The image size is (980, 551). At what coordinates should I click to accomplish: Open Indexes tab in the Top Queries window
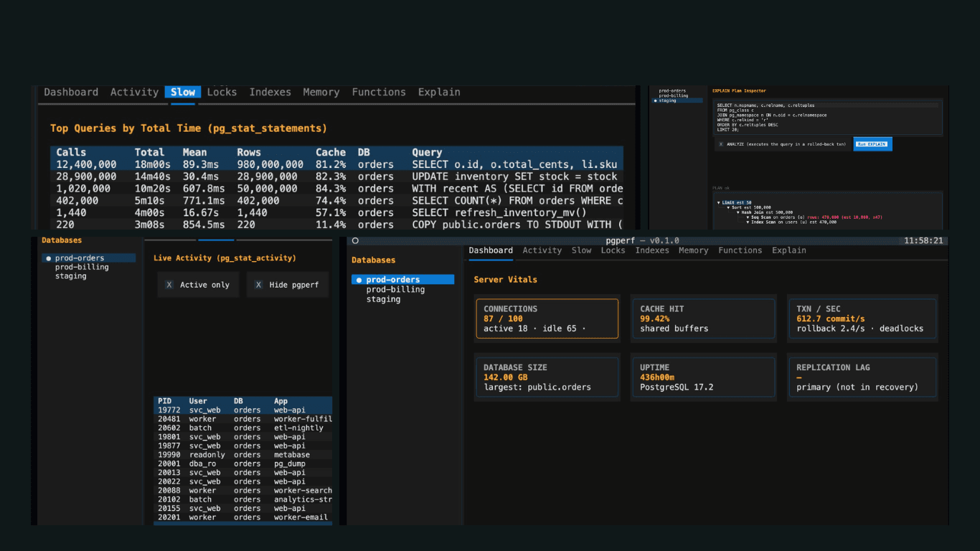tap(270, 92)
